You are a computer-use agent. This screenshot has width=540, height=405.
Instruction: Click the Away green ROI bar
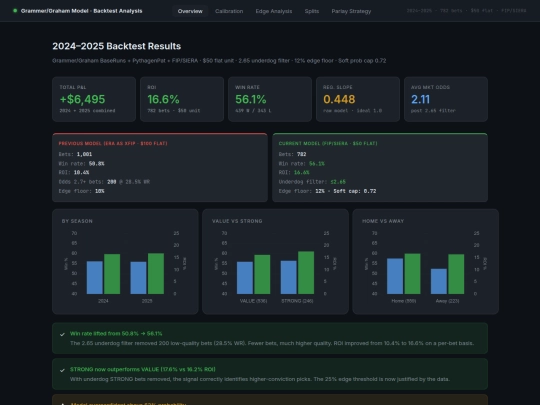456,274
